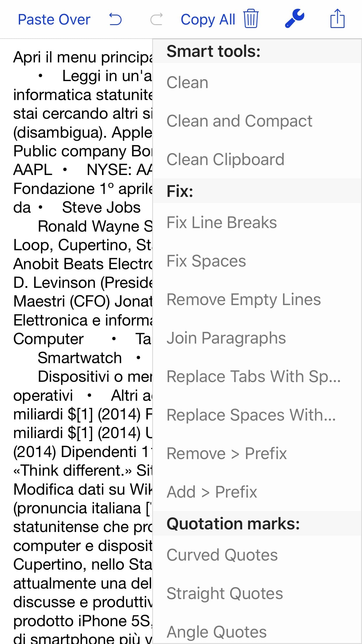Viewport: 362px width, 644px height.
Task: Tap the share icon
Action: coord(337,19)
